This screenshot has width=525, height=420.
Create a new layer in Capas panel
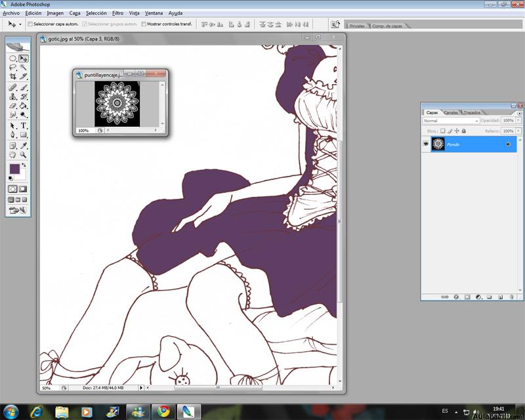point(500,297)
